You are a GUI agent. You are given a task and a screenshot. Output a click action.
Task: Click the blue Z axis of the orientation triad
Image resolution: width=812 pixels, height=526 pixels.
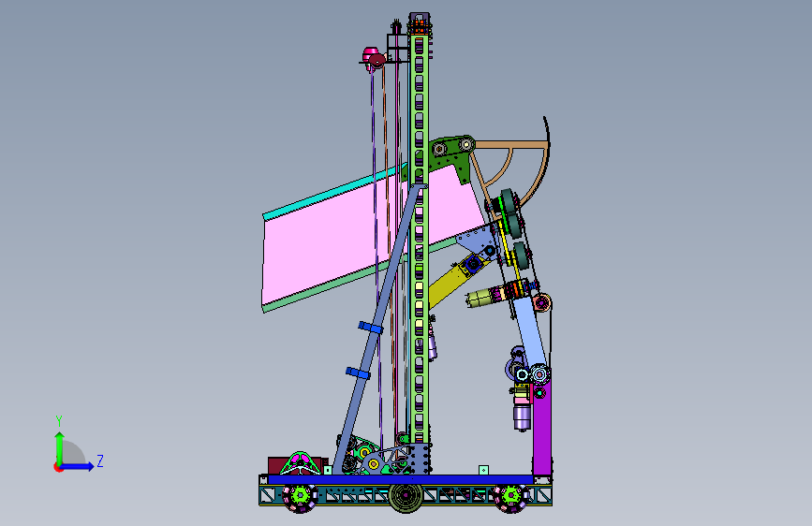[x=78, y=466]
